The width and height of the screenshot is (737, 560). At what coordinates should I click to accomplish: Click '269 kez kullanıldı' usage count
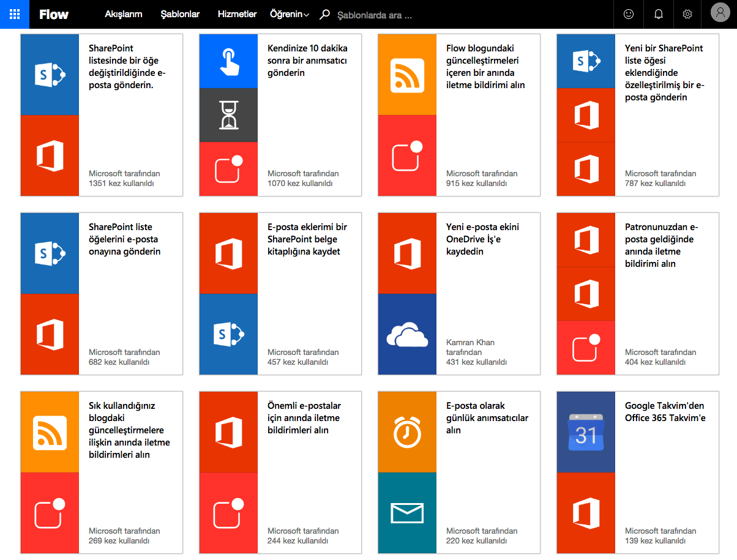coord(119,541)
